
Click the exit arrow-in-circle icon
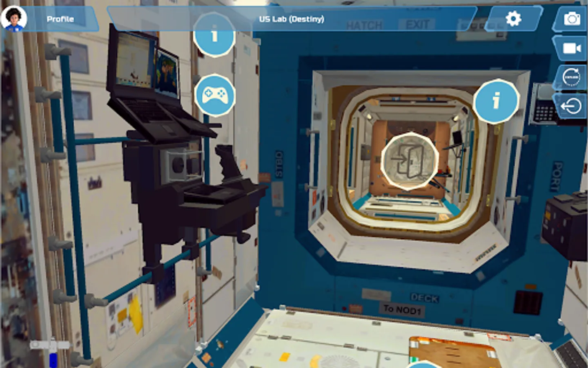click(x=571, y=106)
